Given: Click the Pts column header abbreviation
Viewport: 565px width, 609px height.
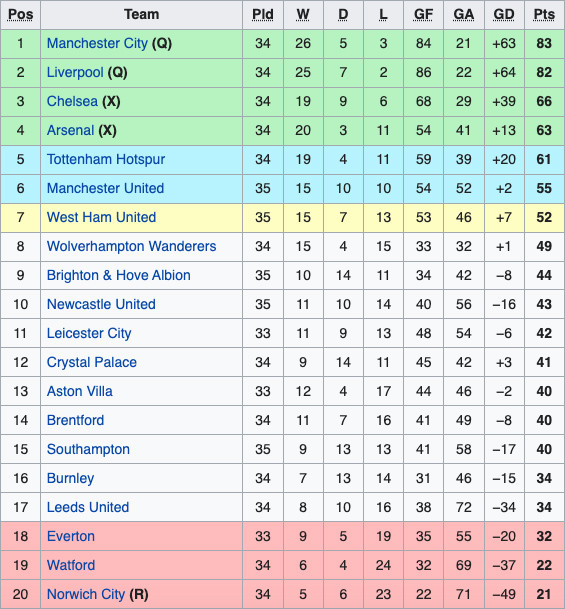Looking at the screenshot, I should 544,14.
